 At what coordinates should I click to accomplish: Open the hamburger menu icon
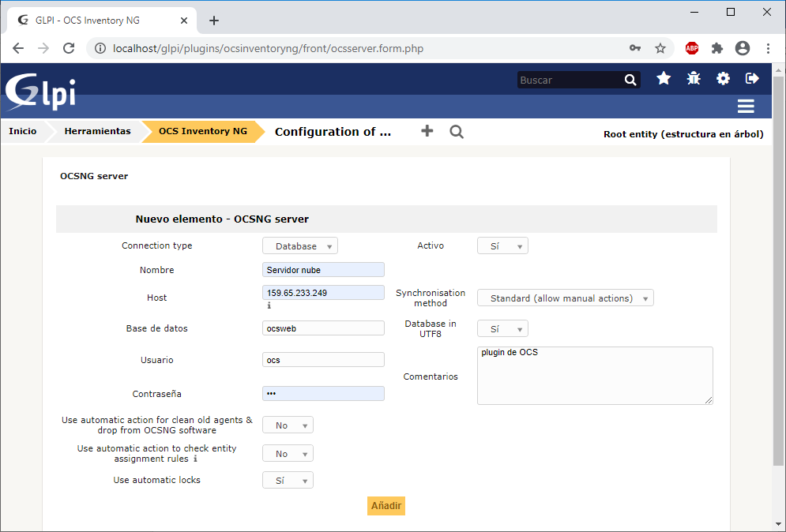point(746,107)
